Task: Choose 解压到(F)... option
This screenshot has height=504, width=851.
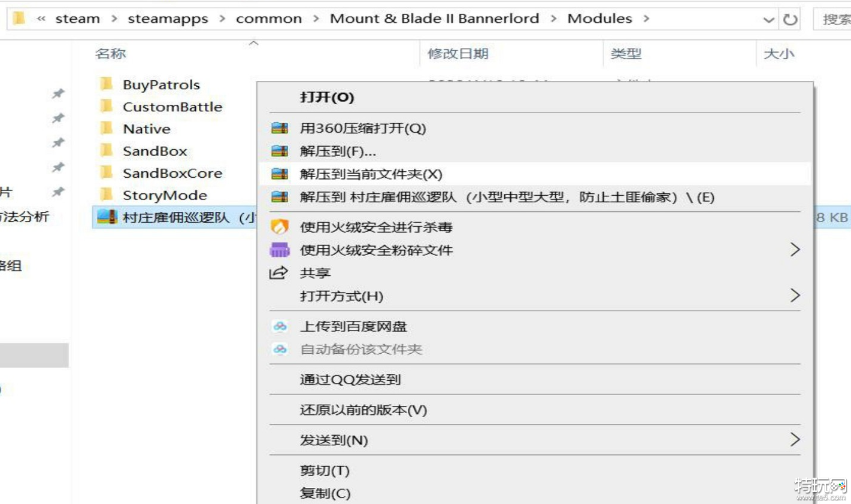Action: point(338,151)
